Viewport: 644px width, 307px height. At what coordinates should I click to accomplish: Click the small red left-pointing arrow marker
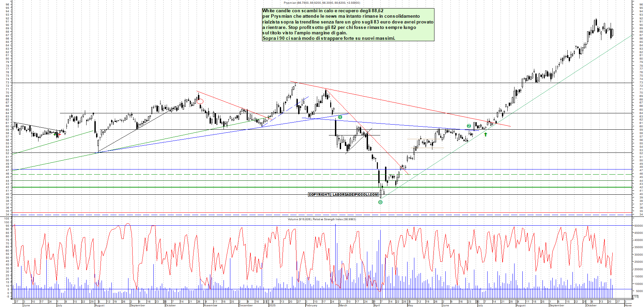click(x=60, y=134)
